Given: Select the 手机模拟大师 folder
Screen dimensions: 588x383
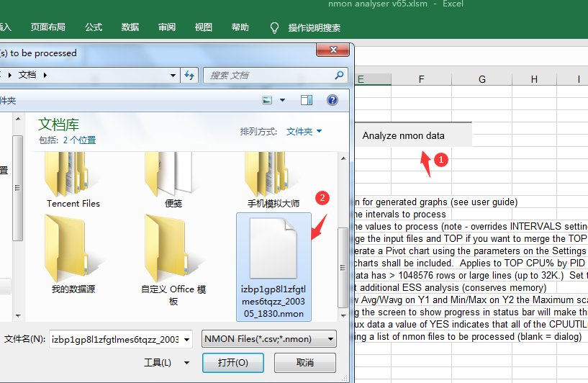Looking at the screenshot, I should click(273, 181).
